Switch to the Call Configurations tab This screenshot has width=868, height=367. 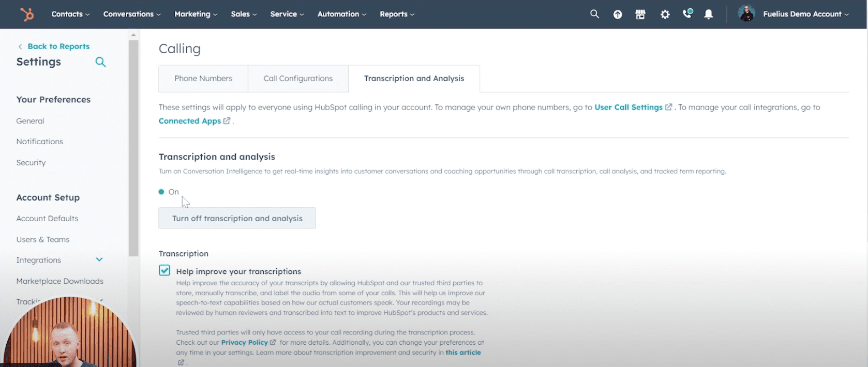pos(298,79)
